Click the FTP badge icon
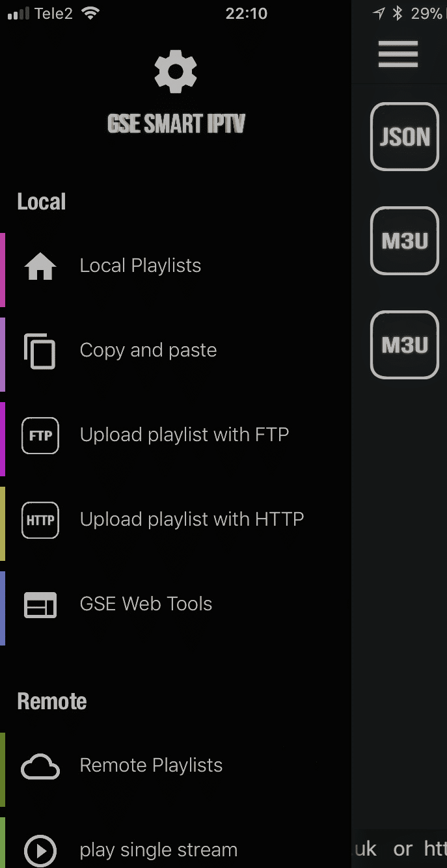The image size is (447, 868). click(40, 435)
